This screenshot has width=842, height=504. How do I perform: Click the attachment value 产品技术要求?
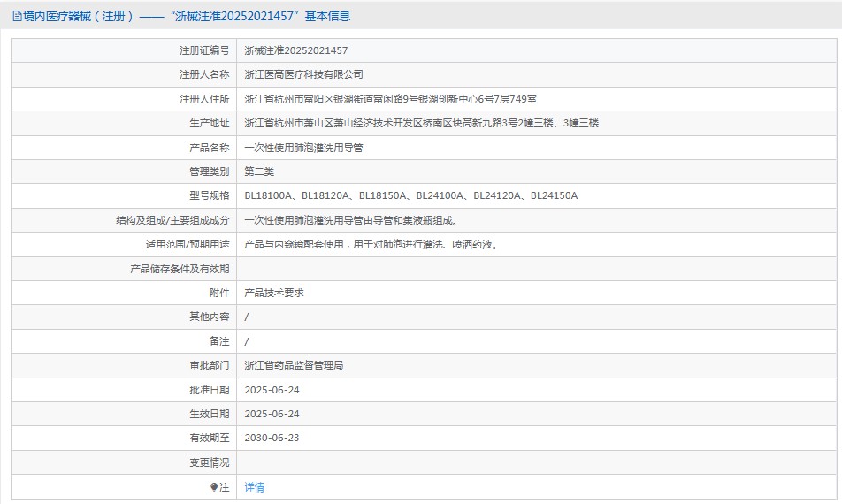tap(274, 293)
